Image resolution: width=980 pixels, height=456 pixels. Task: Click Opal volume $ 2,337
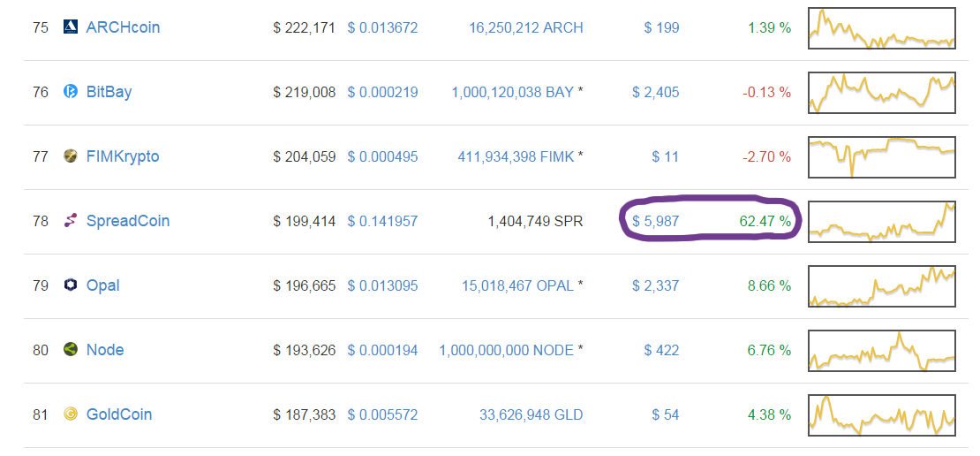(x=656, y=285)
